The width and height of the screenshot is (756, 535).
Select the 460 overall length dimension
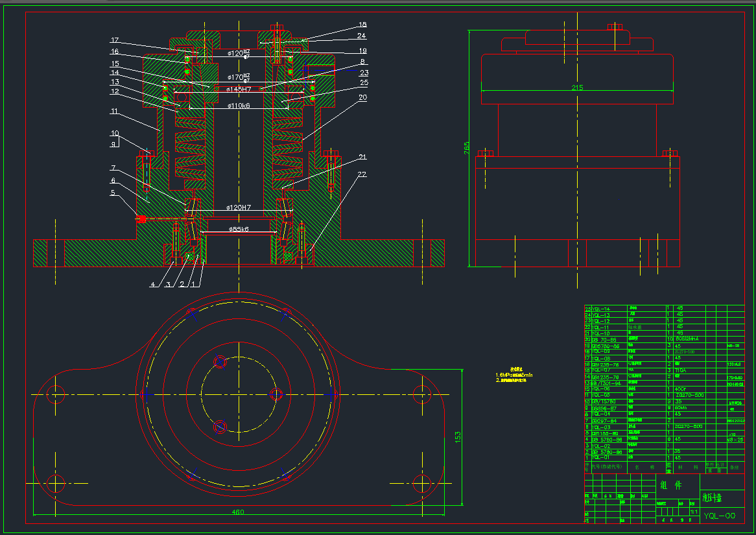[238, 512]
